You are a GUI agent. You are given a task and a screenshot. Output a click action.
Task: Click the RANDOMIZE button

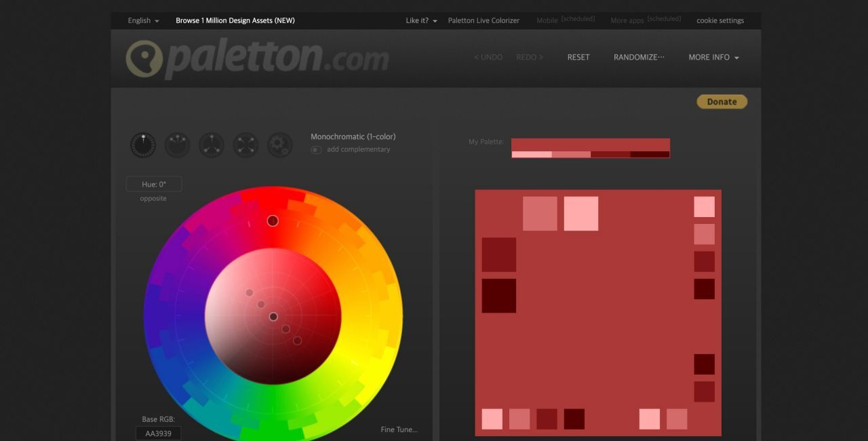[639, 57]
